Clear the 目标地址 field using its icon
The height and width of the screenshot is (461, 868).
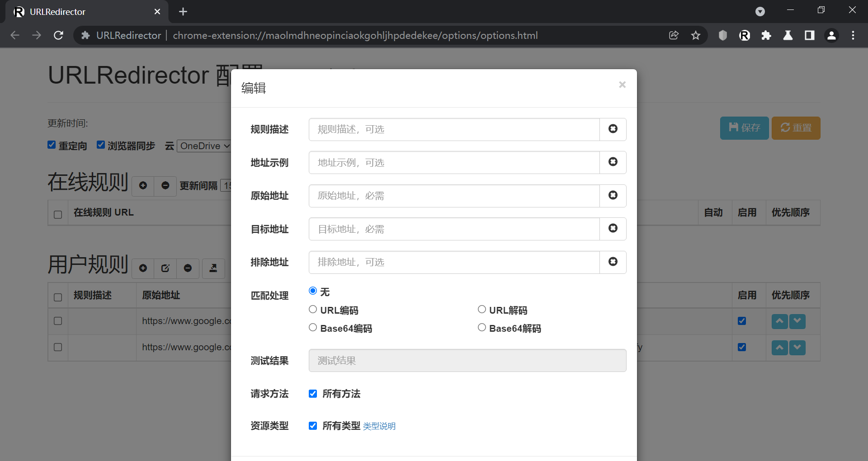click(613, 228)
